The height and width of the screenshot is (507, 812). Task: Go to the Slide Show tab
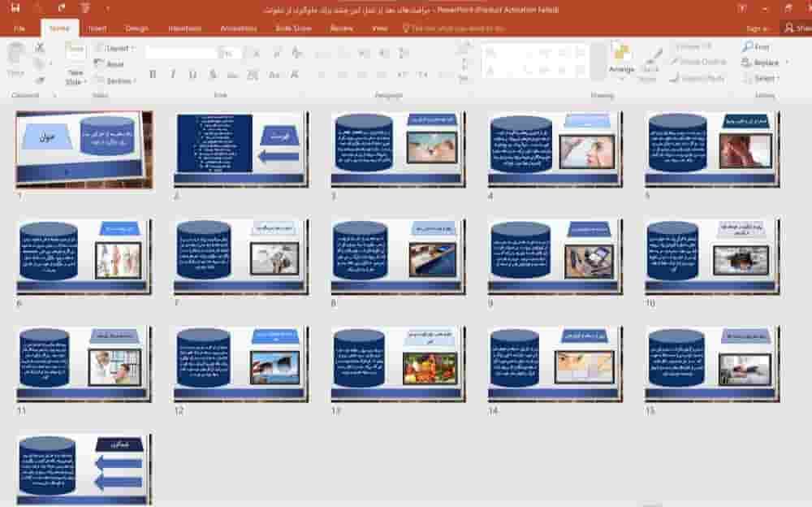click(293, 28)
